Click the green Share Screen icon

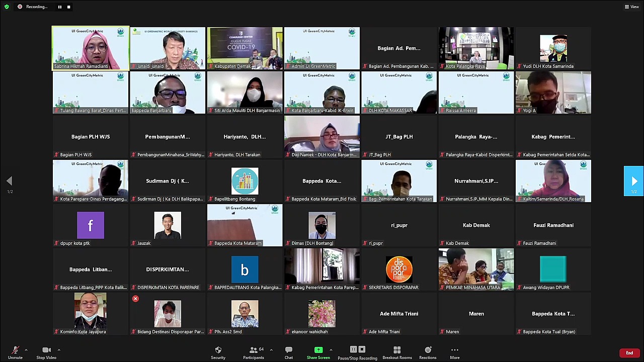point(318,350)
